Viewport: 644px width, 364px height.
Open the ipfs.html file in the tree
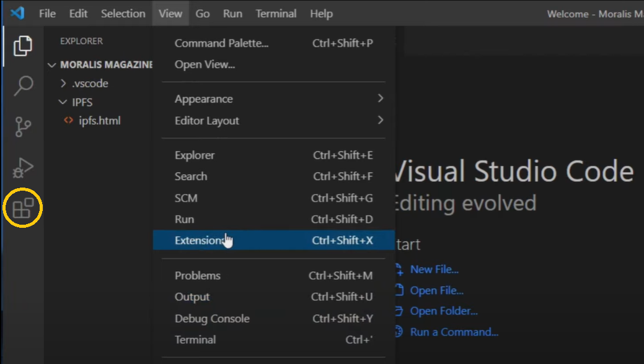(x=99, y=121)
